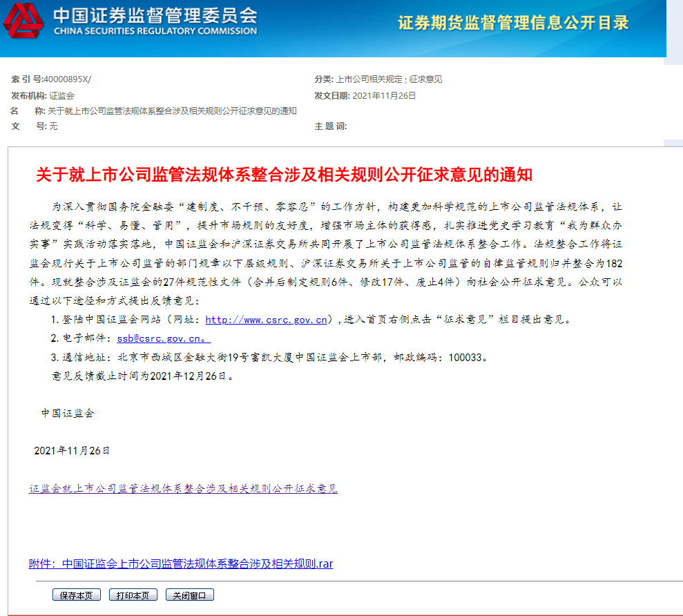Screen dimensions: 683x616
Task: Click the 中国证监会 signature line
Action: [67, 414]
